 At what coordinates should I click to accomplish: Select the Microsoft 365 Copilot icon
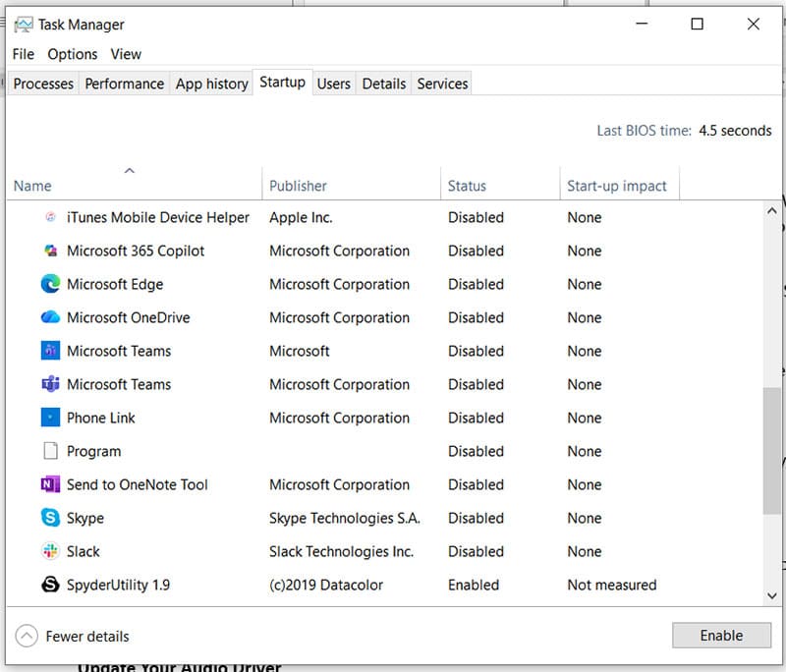[50, 251]
